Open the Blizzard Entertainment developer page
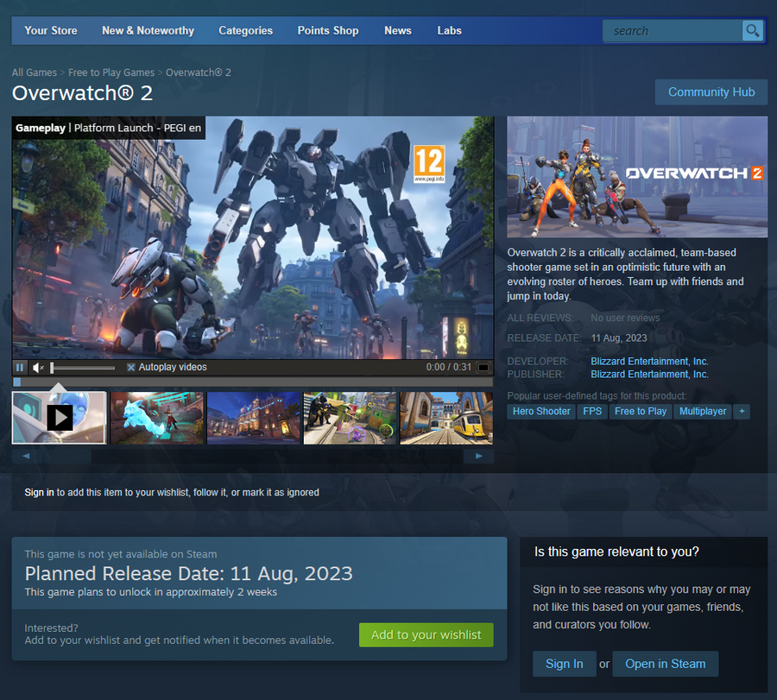The width and height of the screenshot is (777, 700). (649, 361)
